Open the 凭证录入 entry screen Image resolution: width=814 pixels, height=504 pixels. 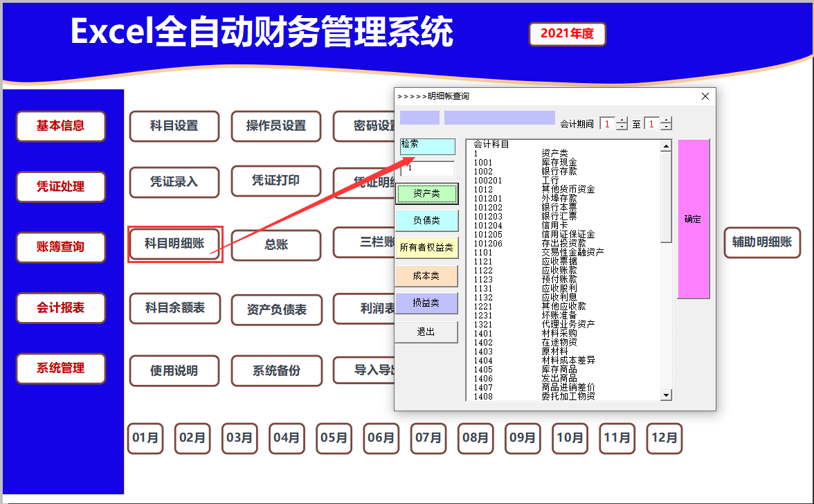point(174,182)
